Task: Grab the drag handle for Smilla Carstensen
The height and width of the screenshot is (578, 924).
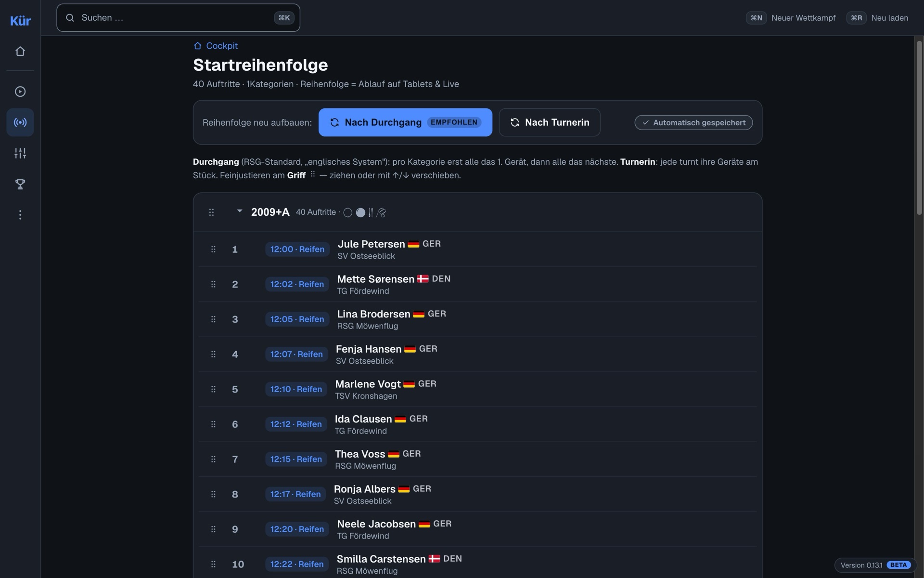Action: [213, 565]
